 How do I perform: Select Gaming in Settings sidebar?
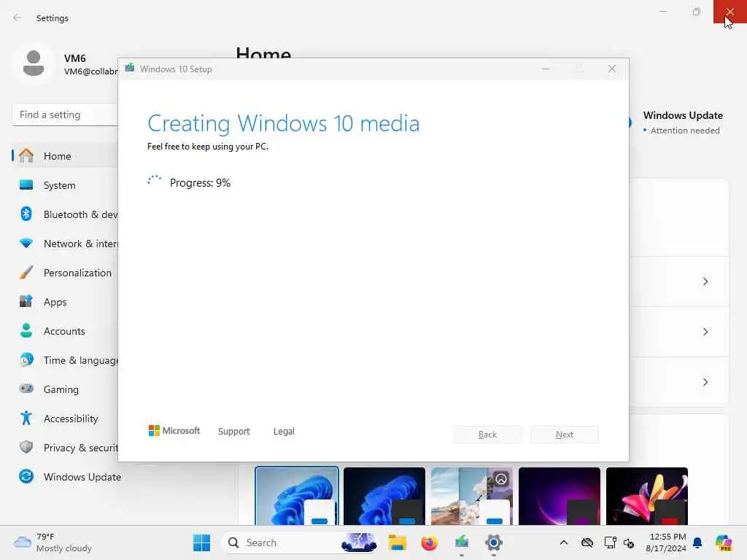[x=65, y=389]
